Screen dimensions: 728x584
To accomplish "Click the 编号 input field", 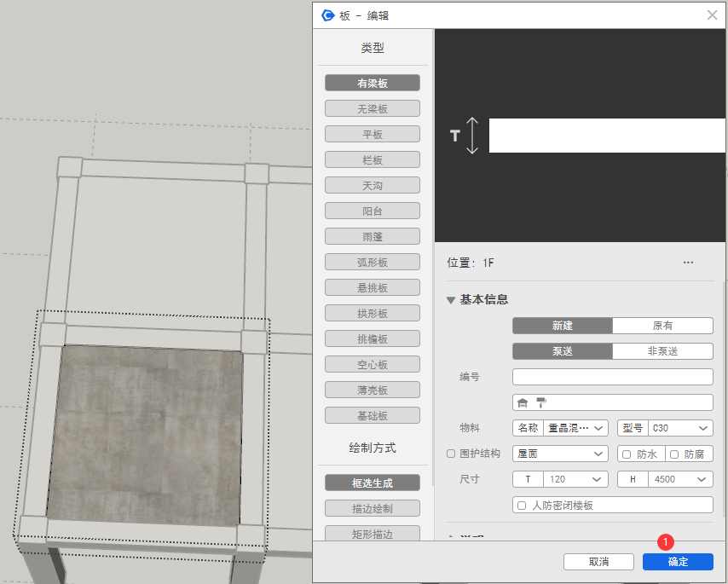I will 612,377.
